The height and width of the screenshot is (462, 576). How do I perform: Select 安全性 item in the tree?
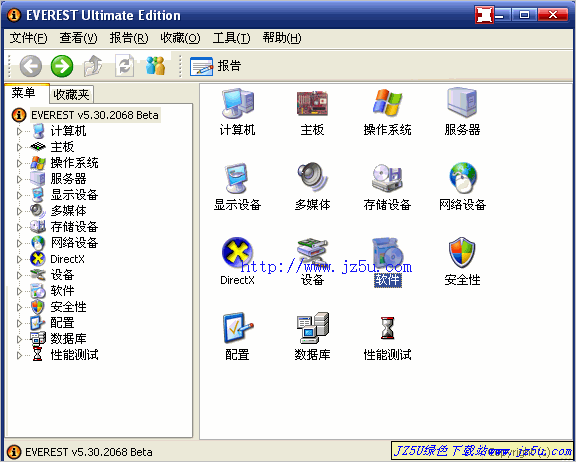68,307
